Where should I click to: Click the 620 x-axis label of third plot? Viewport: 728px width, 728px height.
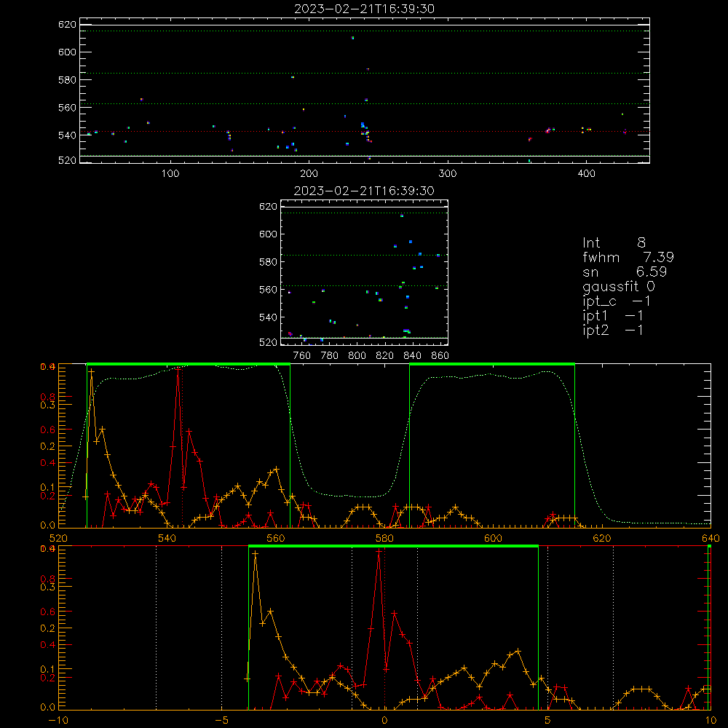(602, 538)
